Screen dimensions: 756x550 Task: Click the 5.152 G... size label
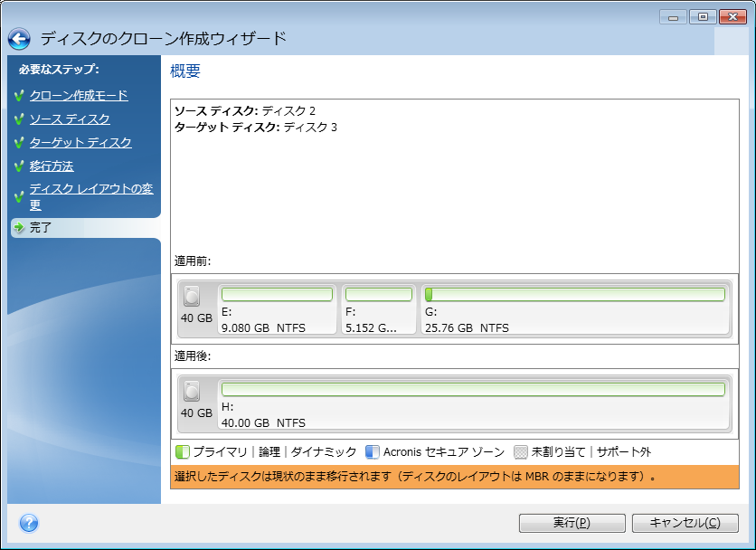coord(371,328)
